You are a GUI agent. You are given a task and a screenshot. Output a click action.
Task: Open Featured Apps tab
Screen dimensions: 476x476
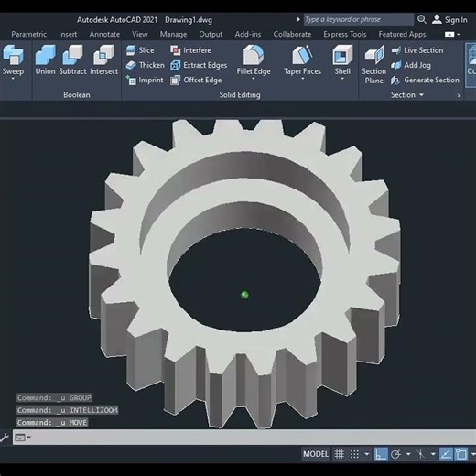click(402, 34)
